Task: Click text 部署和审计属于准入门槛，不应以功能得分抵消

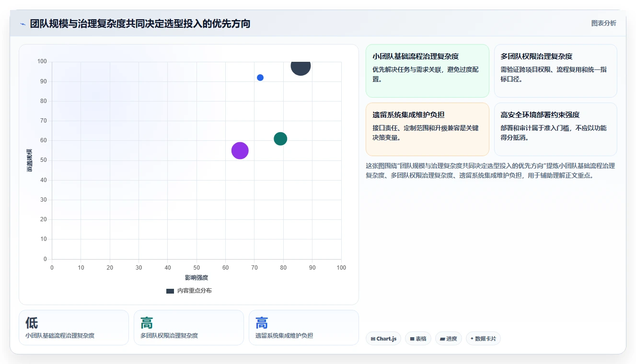Action: point(554,133)
